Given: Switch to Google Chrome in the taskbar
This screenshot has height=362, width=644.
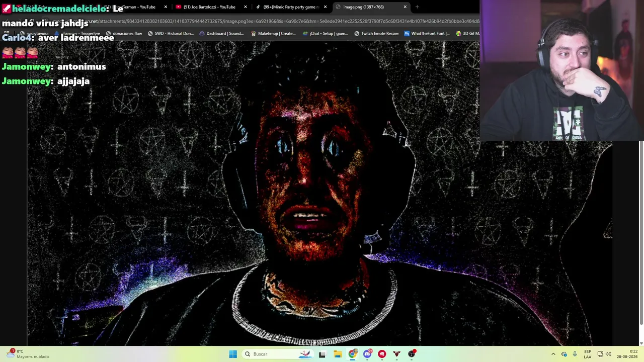Looking at the screenshot, I should [352, 354].
